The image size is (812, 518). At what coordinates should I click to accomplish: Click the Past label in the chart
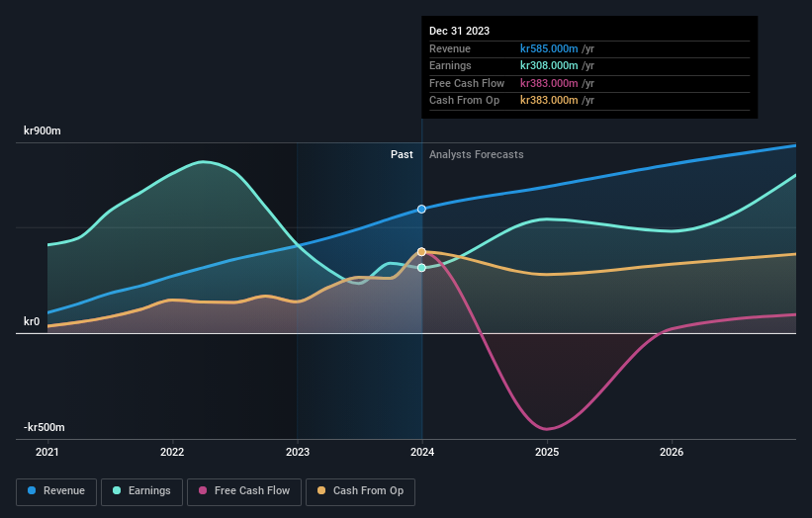[402, 155]
